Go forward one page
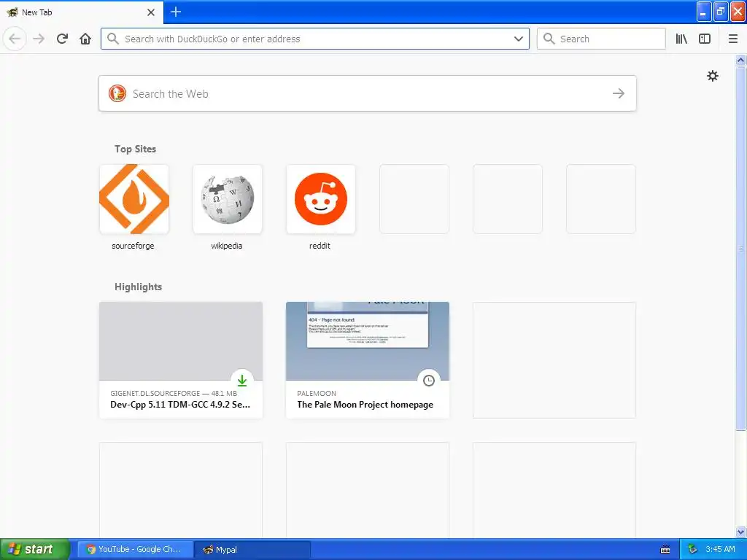This screenshot has height=560, width=747. (39, 39)
